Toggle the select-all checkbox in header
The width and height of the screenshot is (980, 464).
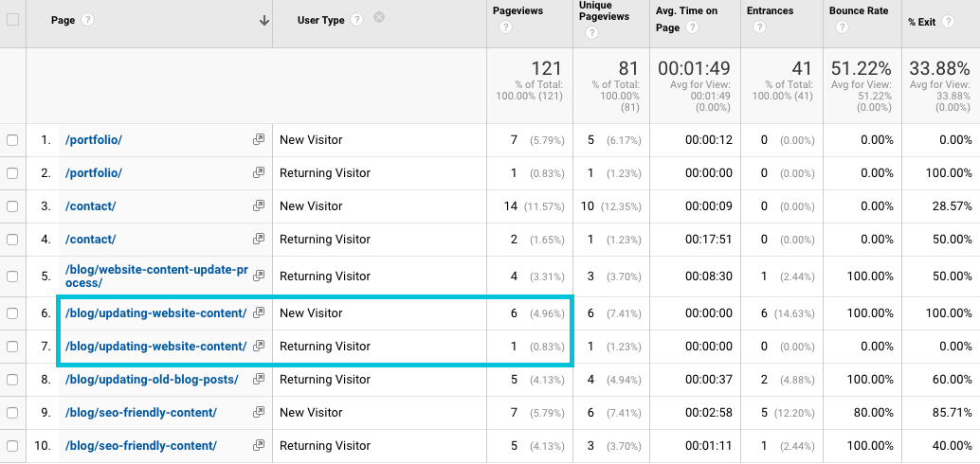point(12,20)
